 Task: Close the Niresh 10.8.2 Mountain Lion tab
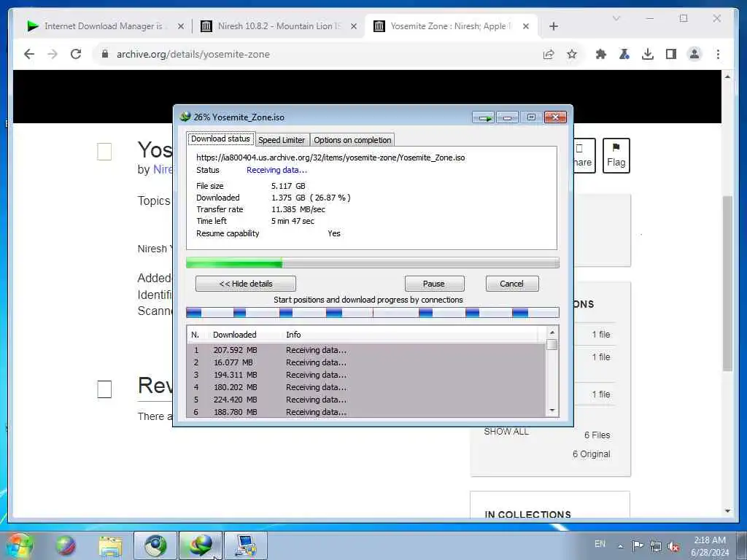click(354, 26)
